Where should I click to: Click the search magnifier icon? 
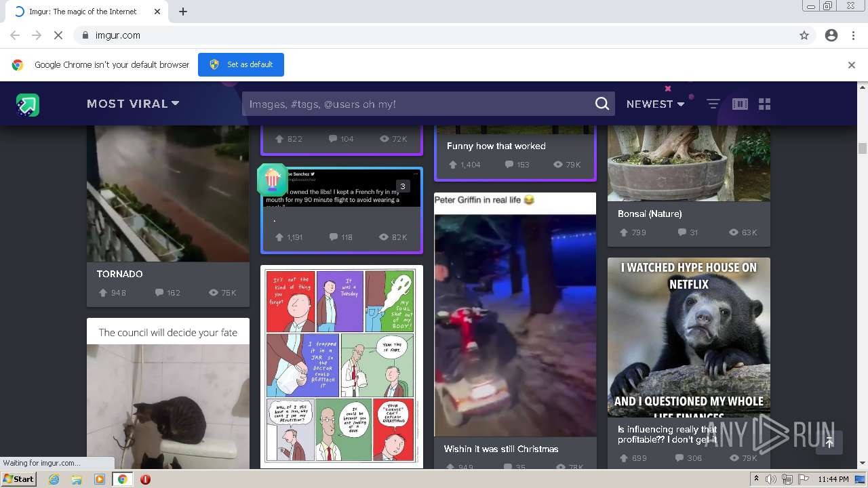[602, 104]
